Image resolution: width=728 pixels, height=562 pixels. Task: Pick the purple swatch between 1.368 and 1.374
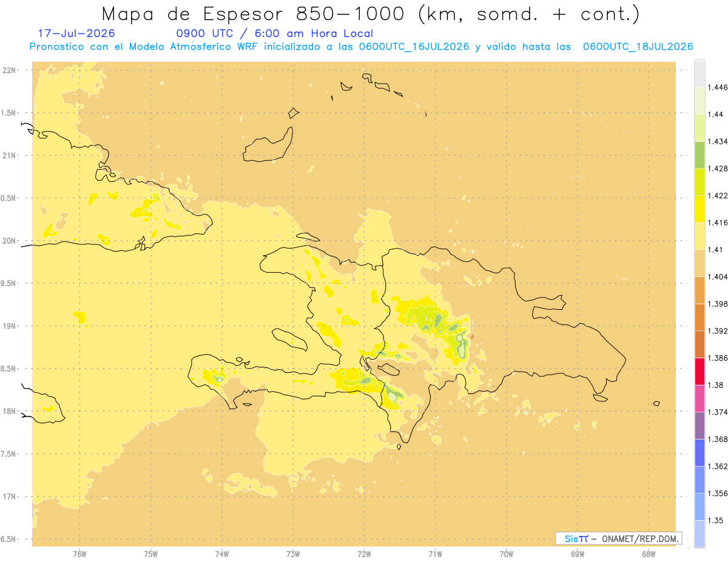[700, 426]
